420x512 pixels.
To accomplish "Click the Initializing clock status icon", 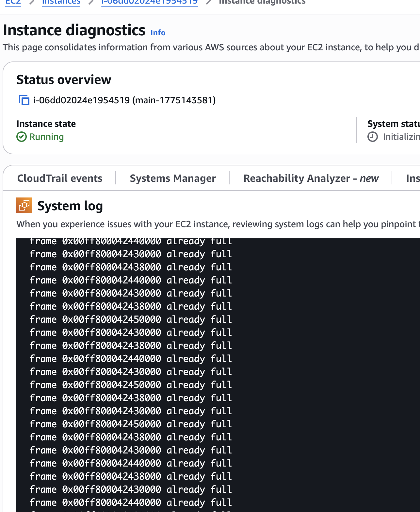I will [x=373, y=137].
